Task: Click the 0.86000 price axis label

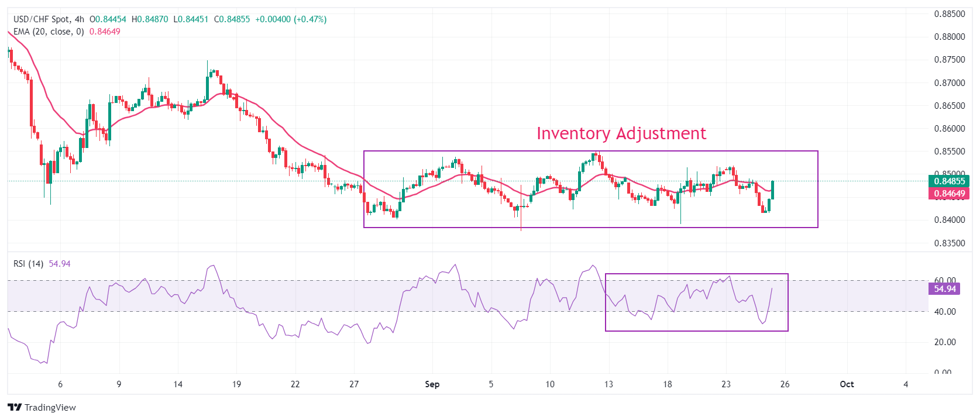Action: click(949, 129)
